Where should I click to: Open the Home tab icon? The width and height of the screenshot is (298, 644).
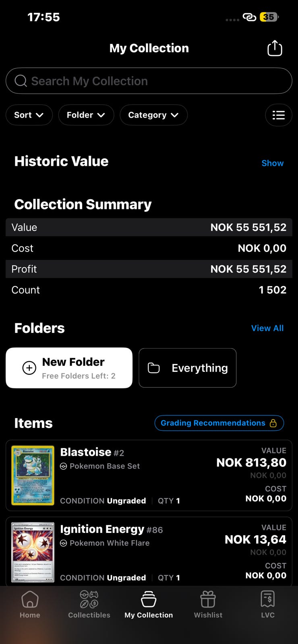30,599
